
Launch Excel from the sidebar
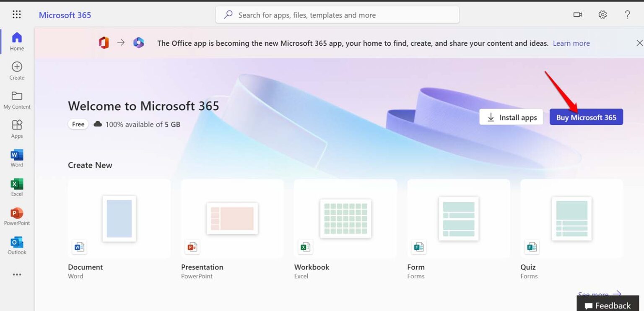tap(17, 187)
